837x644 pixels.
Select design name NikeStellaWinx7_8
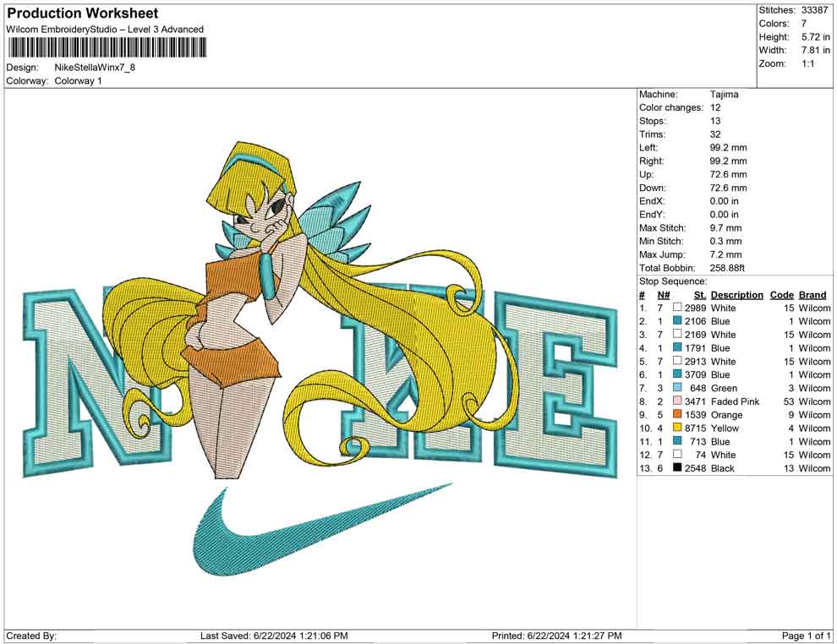[x=95, y=68]
